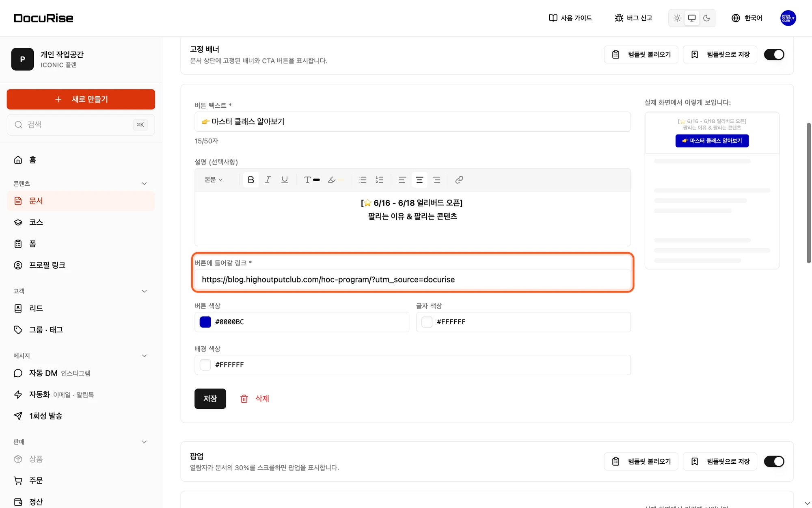This screenshot has height=508, width=812.
Task: Open 홈 in sidebar
Action: (81, 160)
